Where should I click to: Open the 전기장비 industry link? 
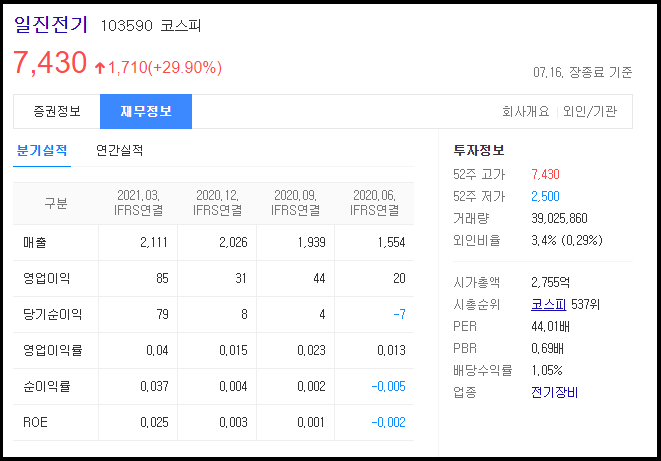point(554,392)
